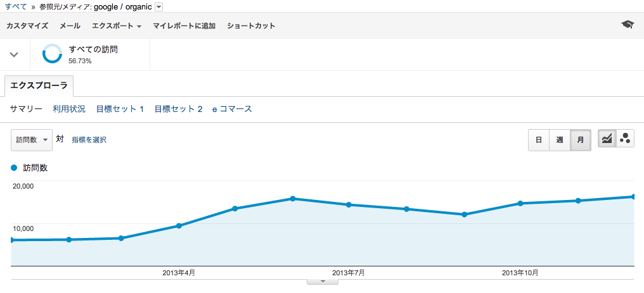Open the 目標セット 2 sub-tab

point(178,109)
